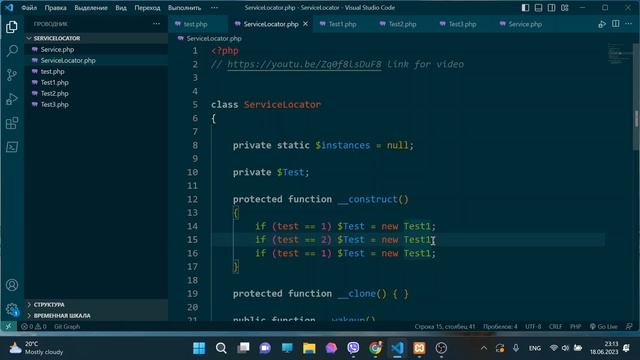The height and width of the screenshot is (360, 640).
Task: Open the Accounts menu icon
Action: pos(12,285)
